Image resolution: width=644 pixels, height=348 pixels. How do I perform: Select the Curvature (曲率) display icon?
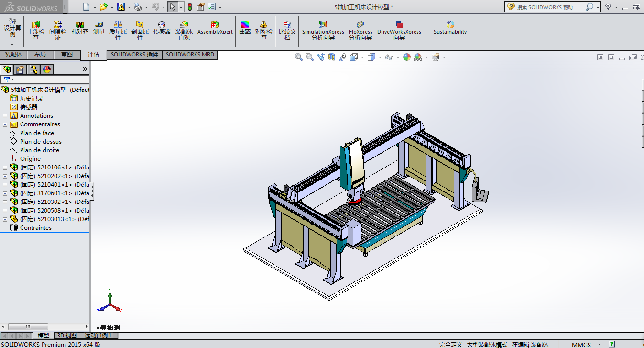pyautogui.click(x=245, y=28)
